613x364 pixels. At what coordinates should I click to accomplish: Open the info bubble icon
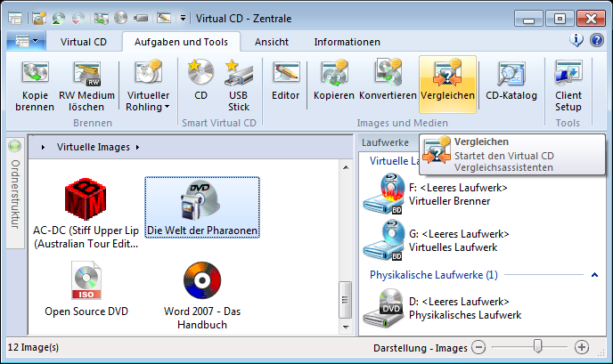tap(576, 40)
